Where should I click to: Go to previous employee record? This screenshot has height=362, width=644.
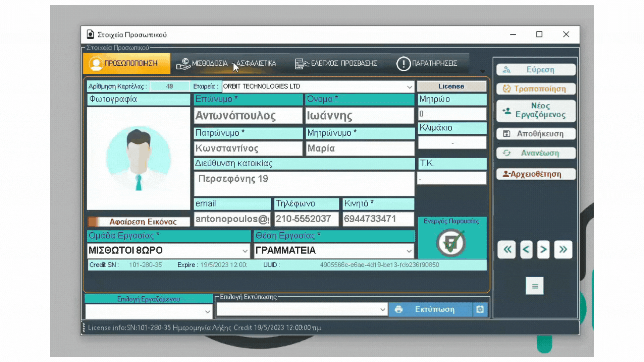[x=526, y=249]
